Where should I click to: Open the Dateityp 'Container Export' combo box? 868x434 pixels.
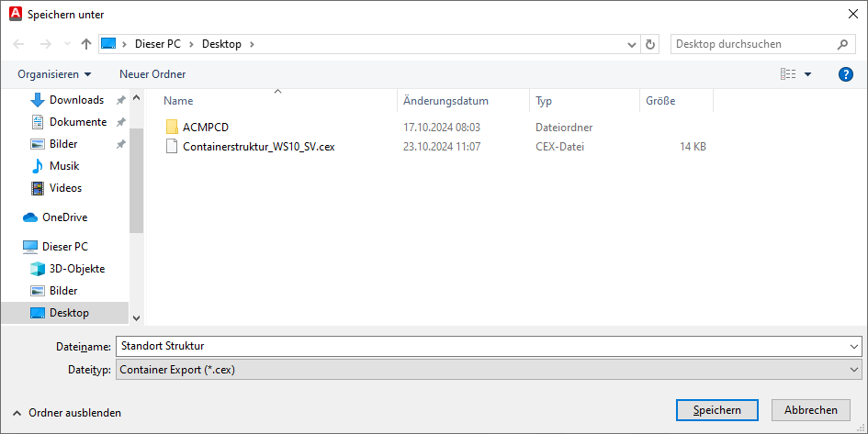pyautogui.click(x=489, y=370)
